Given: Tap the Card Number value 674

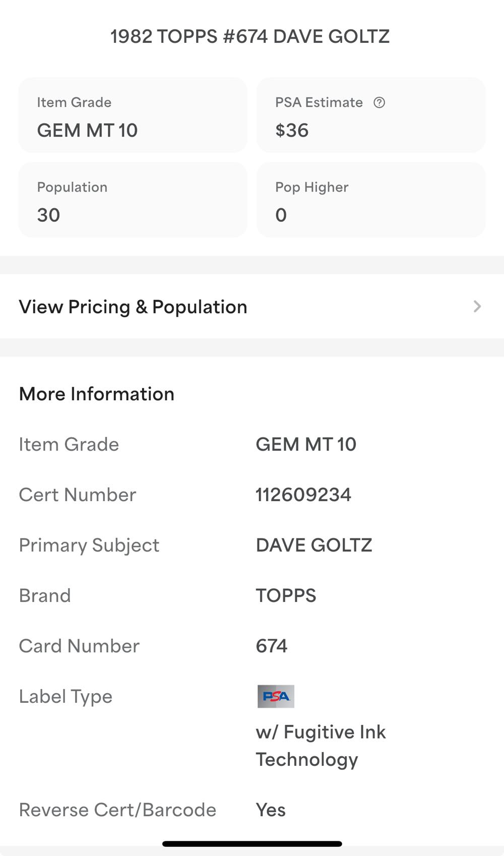Looking at the screenshot, I should (x=272, y=646).
